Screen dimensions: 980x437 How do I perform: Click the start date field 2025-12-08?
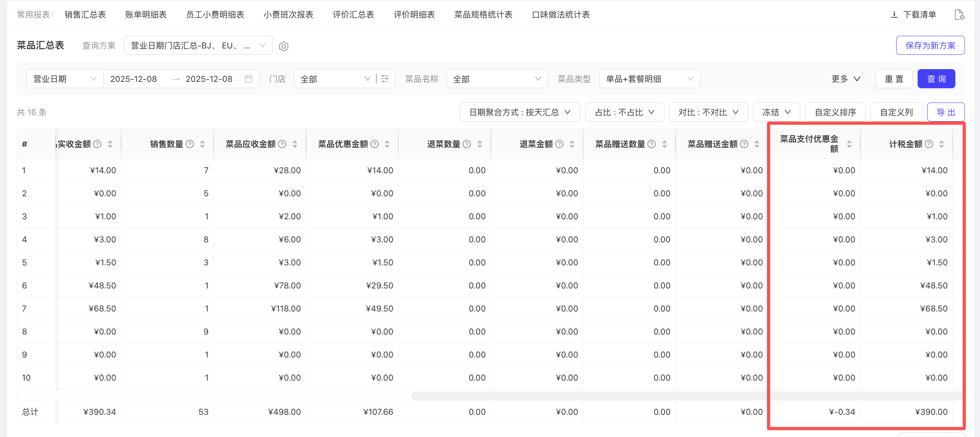pos(134,79)
